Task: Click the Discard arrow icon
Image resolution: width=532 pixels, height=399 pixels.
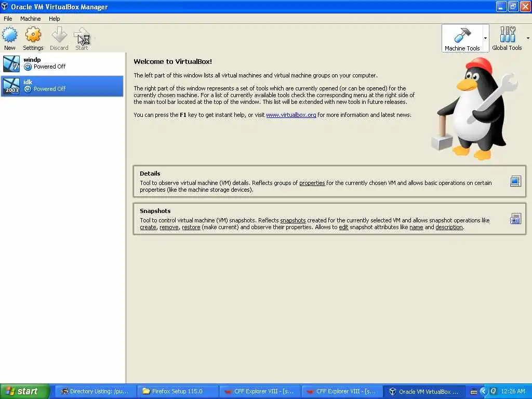Action: tap(59, 35)
